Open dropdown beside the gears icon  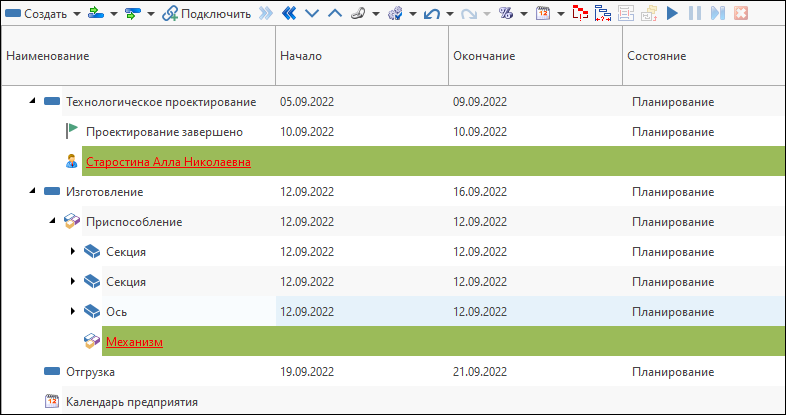pos(413,14)
